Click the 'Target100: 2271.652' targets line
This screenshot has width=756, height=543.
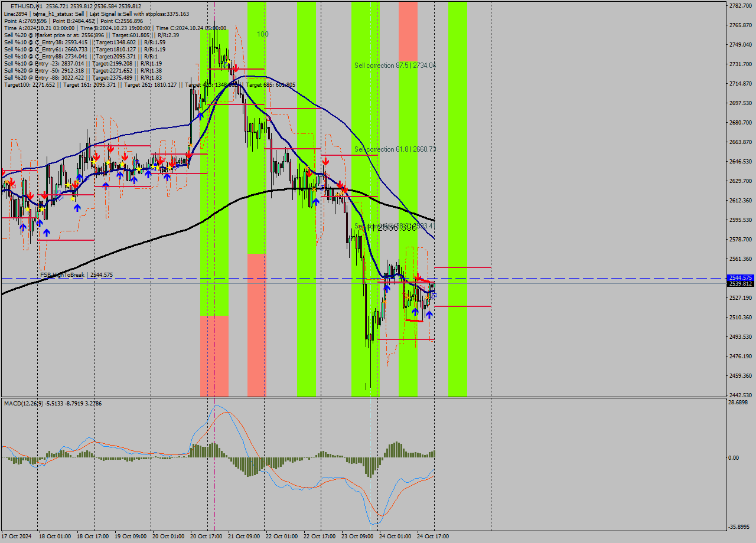click(149, 84)
